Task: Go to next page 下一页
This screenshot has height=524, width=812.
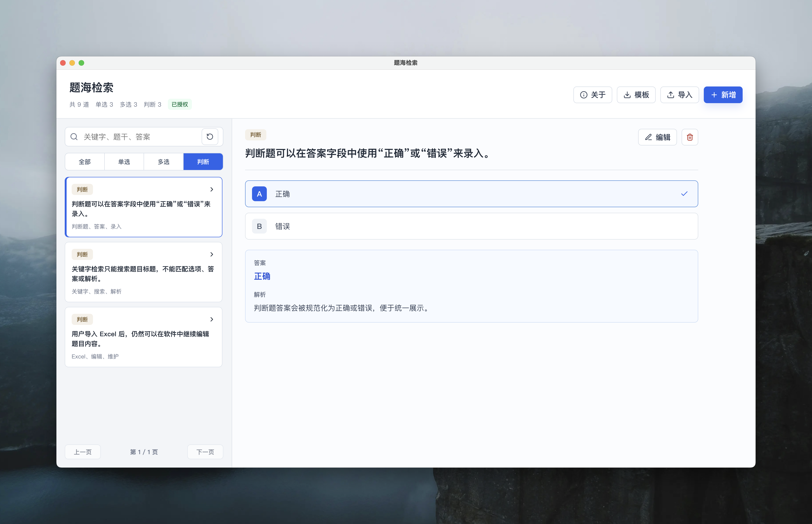Action: (x=205, y=452)
